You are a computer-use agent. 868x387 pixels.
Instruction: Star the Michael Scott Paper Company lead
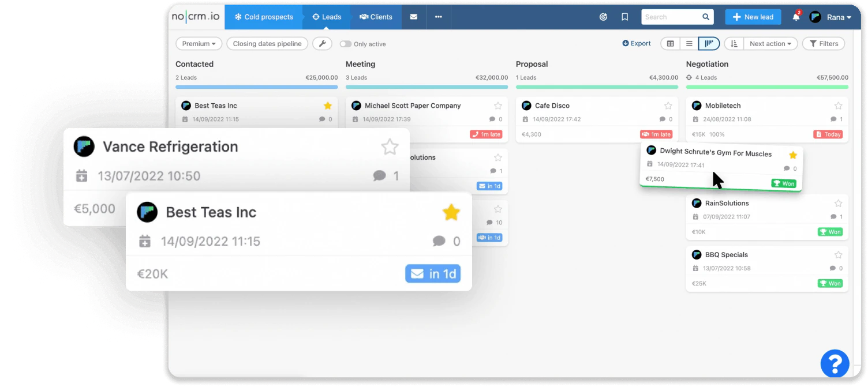498,106
